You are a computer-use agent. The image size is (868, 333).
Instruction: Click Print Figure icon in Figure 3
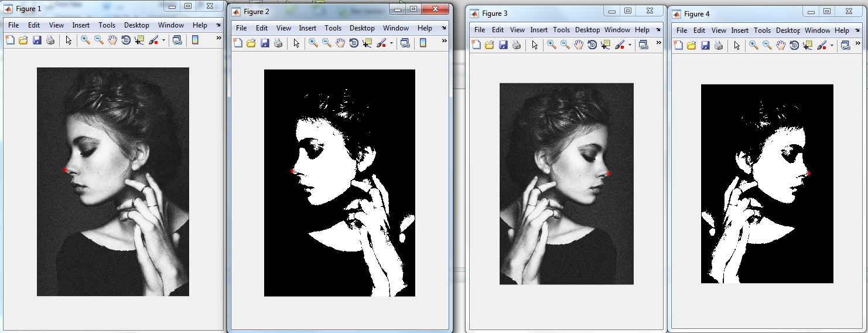(517, 45)
